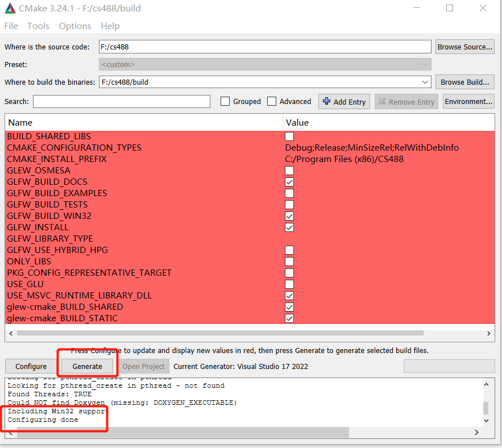Click the output log scroll-down arrow
Viewport: 502px width, 448px height.
tap(486, 421)
